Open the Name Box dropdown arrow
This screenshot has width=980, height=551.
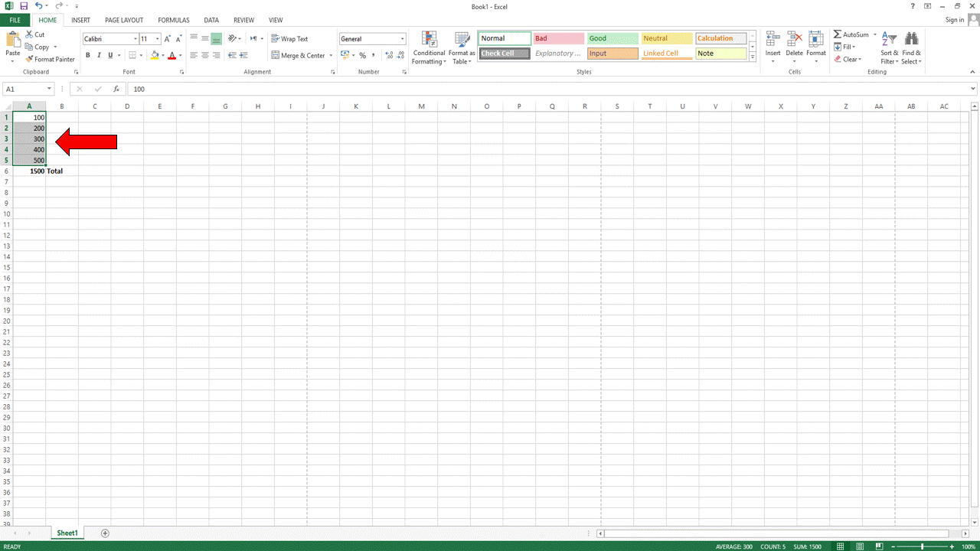[50, 89]
